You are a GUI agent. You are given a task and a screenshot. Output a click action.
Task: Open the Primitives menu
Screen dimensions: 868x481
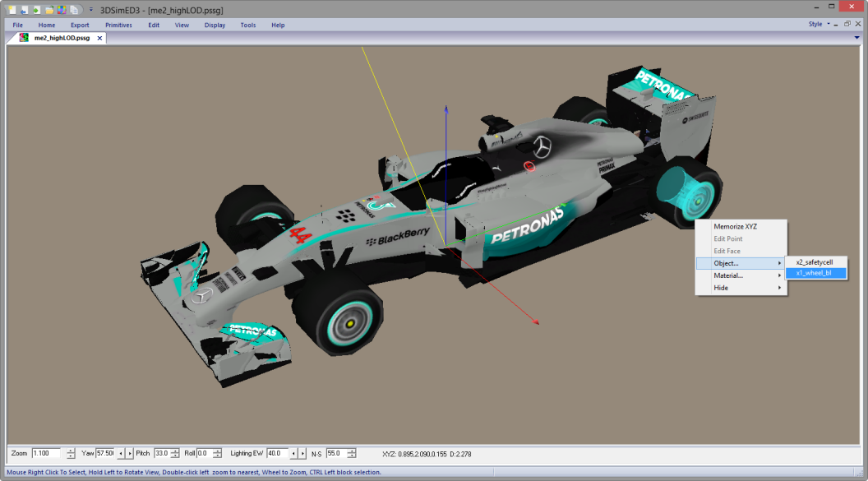(x=118, y=25)
